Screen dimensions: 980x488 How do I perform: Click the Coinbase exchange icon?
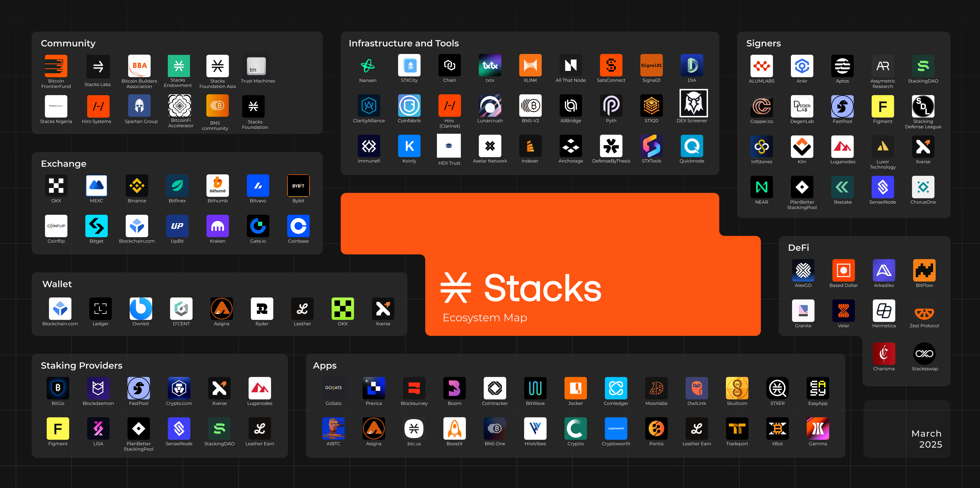pos(298,226)
